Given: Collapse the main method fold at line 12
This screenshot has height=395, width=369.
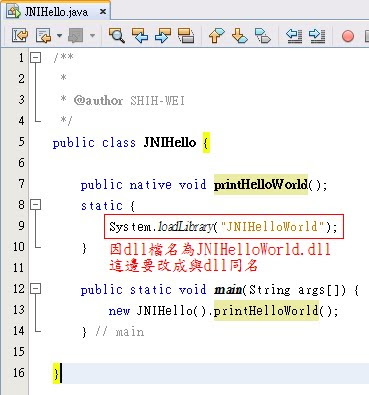Looking at the screenshot, I should coord(35,288).
